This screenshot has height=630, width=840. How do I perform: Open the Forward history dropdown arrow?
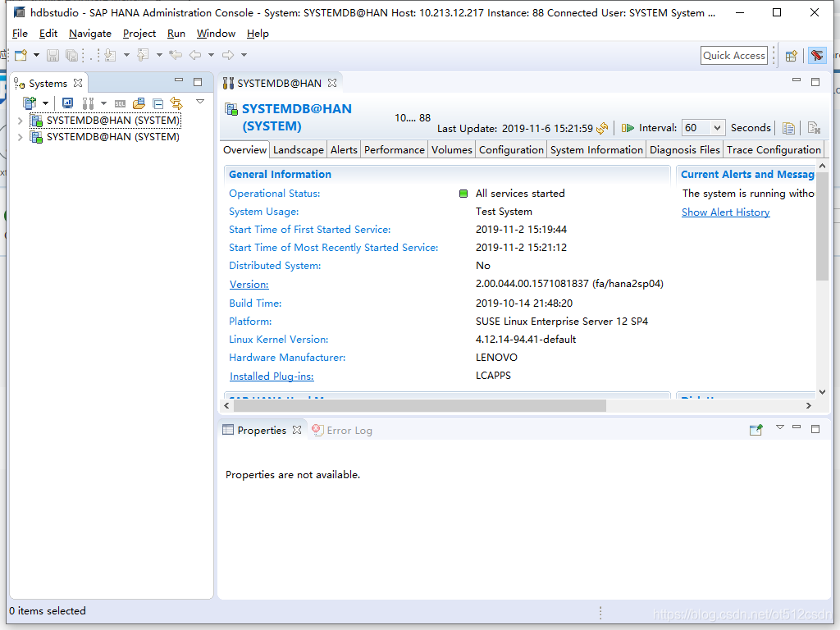click(244, 55)
